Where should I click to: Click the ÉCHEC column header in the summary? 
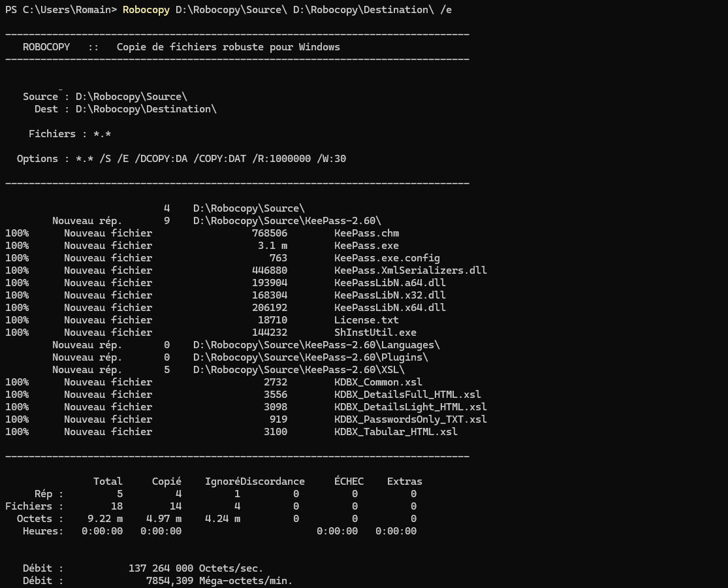pos(349,482)
